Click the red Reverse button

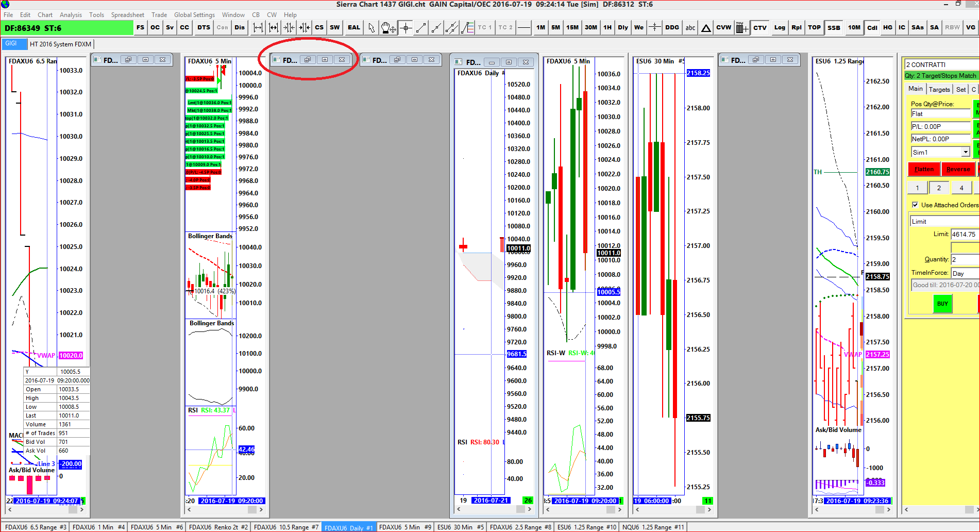tap(958, 169)
